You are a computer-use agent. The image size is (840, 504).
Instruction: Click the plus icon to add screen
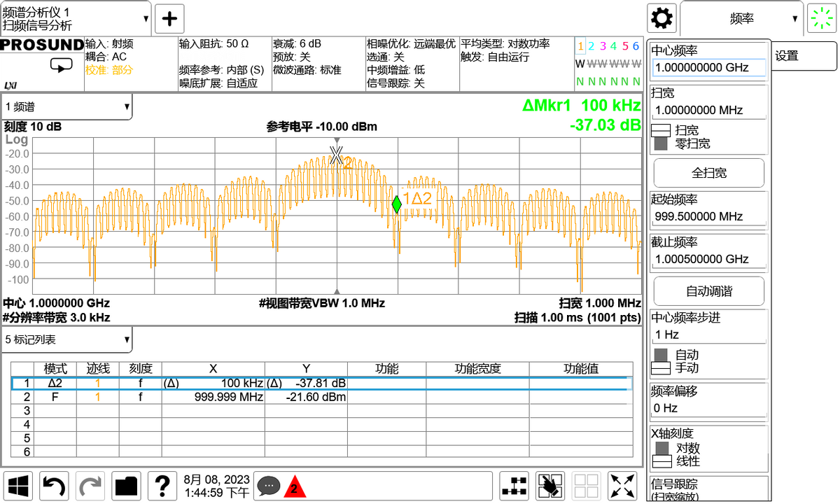[169, 19]
